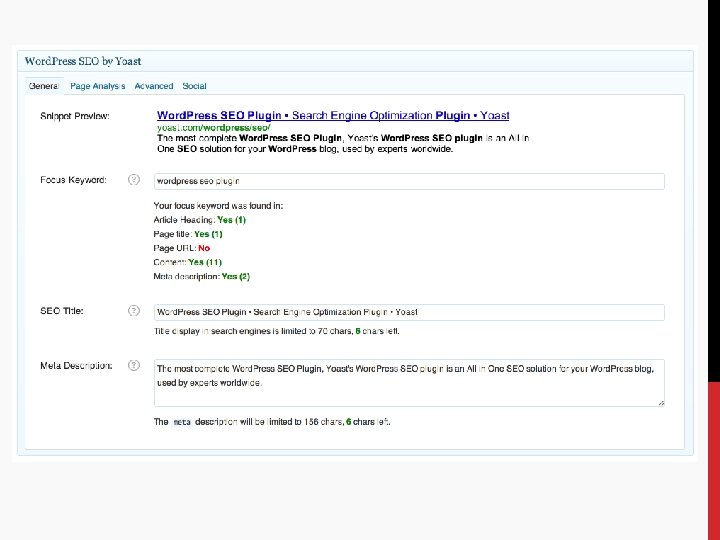Click 'Your focus keyword was found in:' text
This screenshot has width=720, height=540.
[x=218, y=206]
